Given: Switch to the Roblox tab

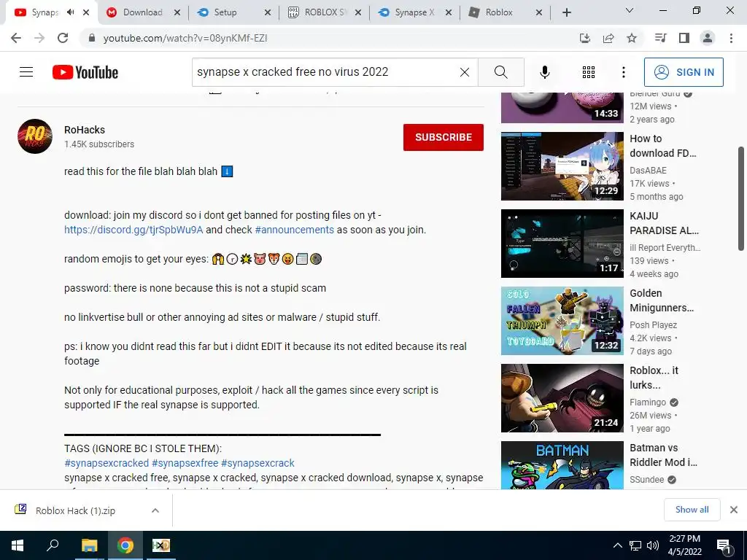Looking at the screenshot, I should [x=504, y=12].
